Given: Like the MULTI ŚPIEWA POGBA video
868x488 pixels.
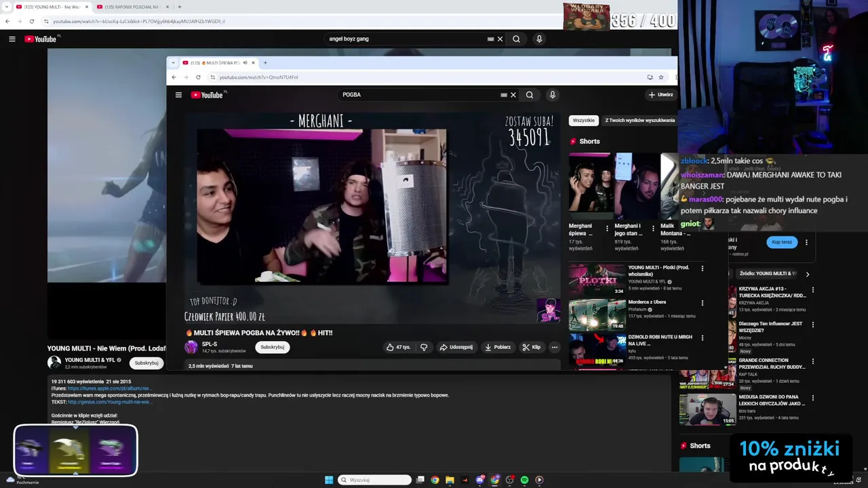Looking at the screenshot, I should click(399, 347).
